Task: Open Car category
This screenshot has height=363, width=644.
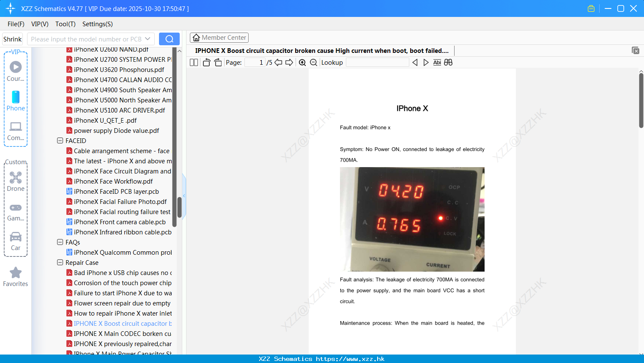Action: click(x=16, y=241)
